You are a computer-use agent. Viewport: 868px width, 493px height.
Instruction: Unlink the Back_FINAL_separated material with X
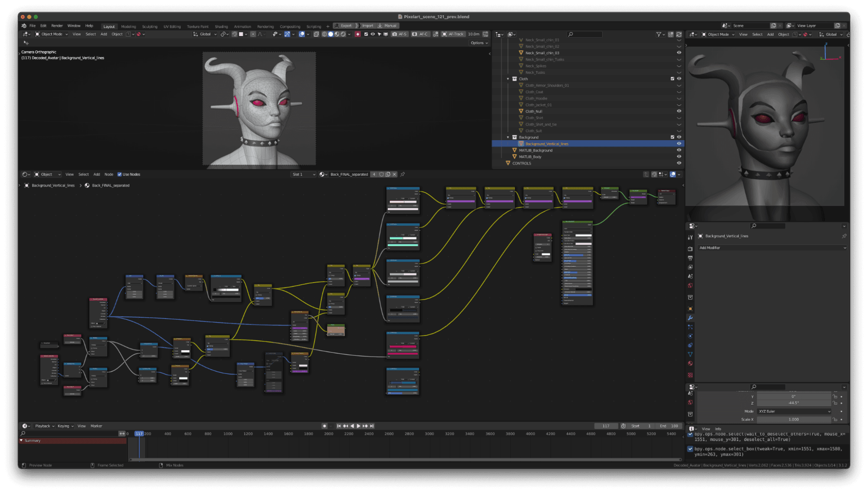(x=394, y=174)
